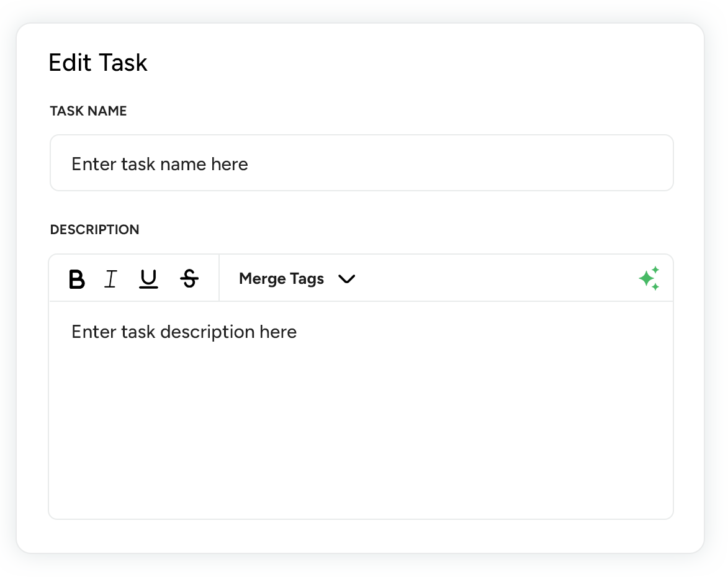This screenshot has height=577, width=728.
Task: Open the Merge Tags dropdown
Action: (x=282, y=279)
